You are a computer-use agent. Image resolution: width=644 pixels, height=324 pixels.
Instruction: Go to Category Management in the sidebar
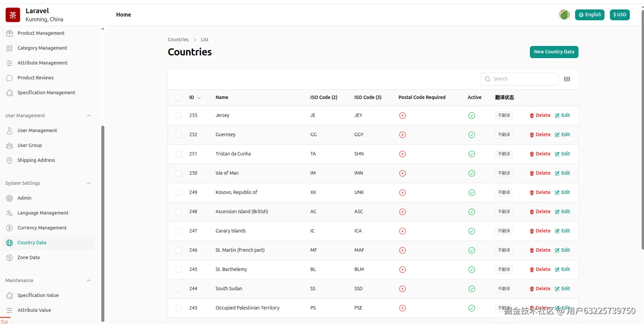point(42,48)
